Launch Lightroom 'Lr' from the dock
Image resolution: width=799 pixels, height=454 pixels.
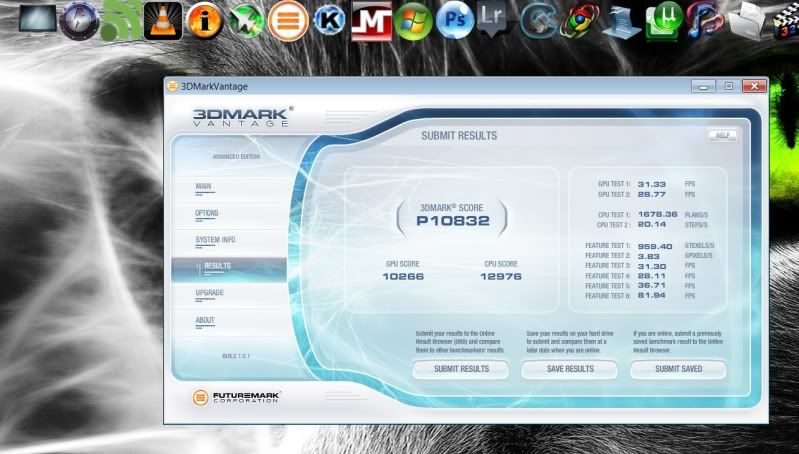[492, 18]
